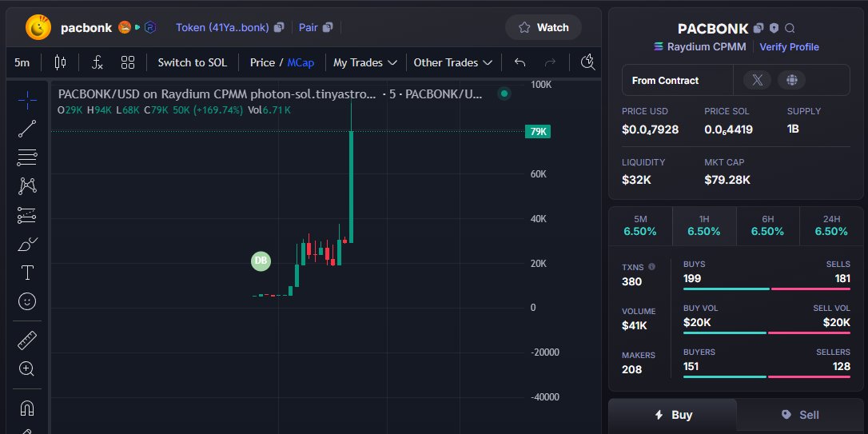
Task: Open the TXNS info tooltip icon
Action: click(x=651, y=267)
